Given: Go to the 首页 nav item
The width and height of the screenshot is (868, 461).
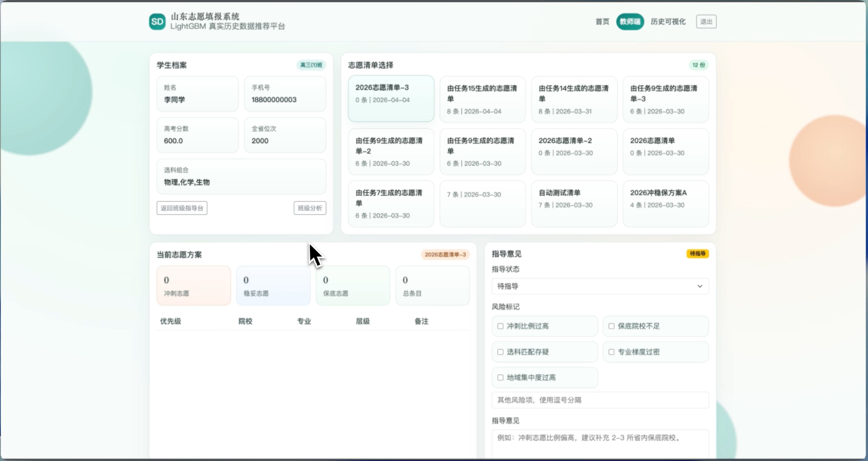Looking at the screenshot, I should [602, 22].
